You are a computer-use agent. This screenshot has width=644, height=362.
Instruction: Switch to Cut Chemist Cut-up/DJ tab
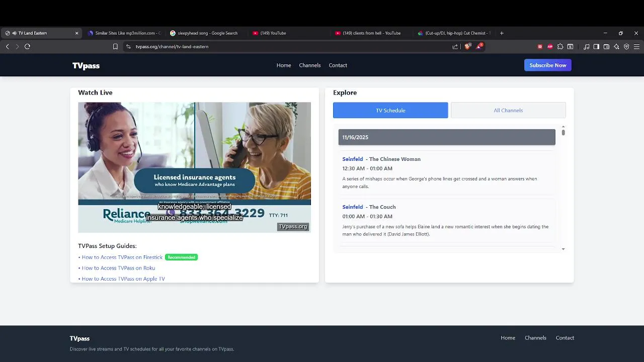pos(454,33)
